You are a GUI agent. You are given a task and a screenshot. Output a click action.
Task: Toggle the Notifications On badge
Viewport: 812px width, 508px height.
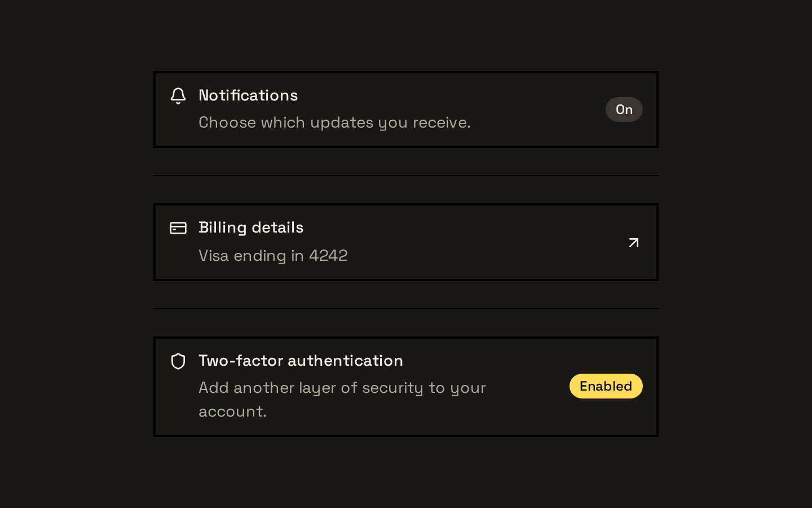point(624,110)
